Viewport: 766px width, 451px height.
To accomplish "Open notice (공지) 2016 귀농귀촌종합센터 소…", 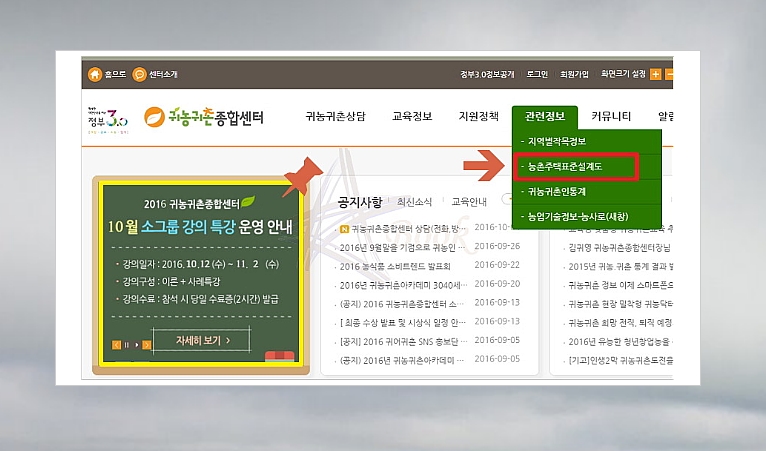I will coord(403,304).
